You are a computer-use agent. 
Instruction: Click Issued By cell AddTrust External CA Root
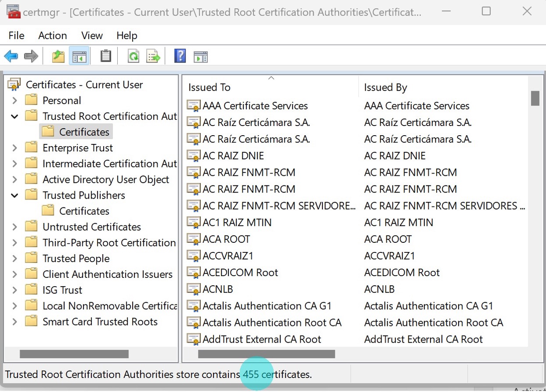coord(423,339)
